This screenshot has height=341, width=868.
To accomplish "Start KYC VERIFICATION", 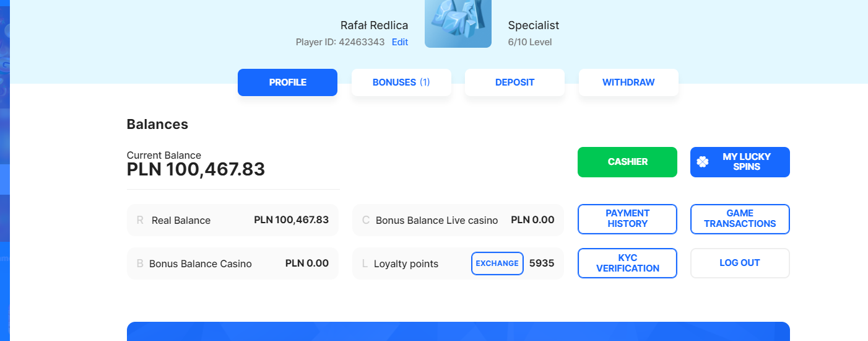I will (627, 263).
